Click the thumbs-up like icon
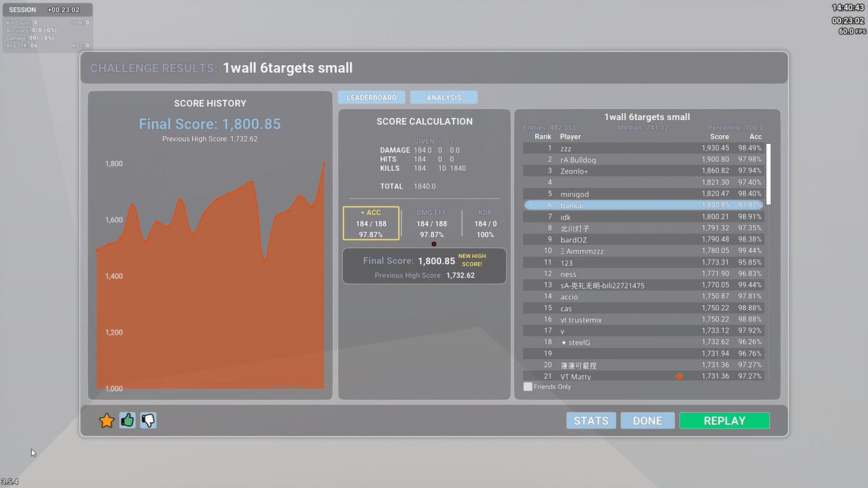Image resolution: width=868 pixels, height=488 pixels. pyautogui.click(x=128, y=420)
